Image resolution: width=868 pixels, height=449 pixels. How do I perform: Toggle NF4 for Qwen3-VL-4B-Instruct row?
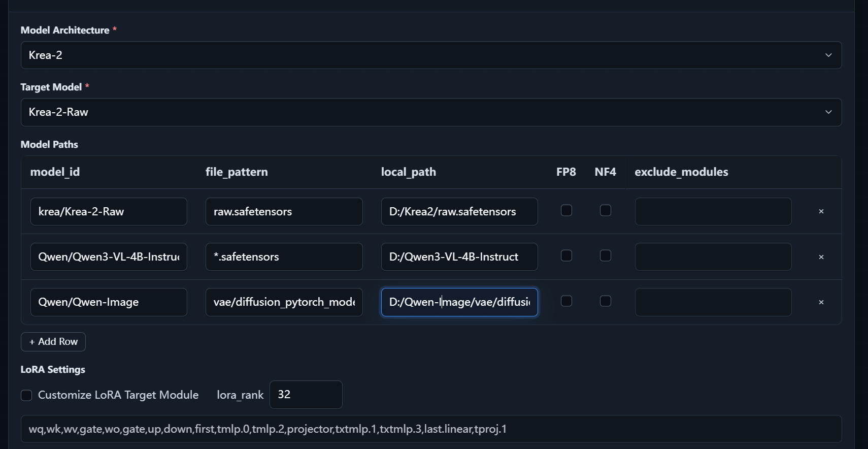(x=606, y=255)
